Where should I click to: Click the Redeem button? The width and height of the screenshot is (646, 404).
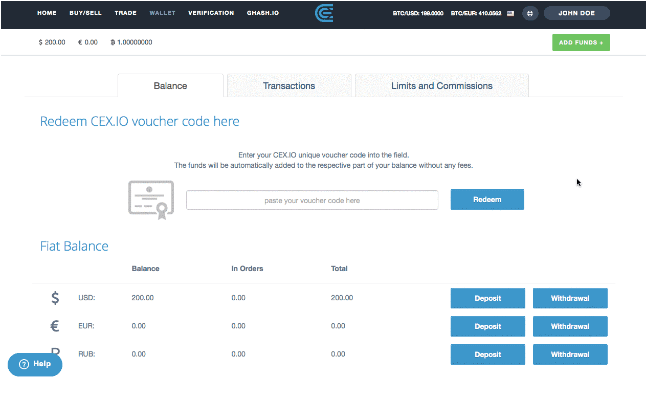coord(487,200)
